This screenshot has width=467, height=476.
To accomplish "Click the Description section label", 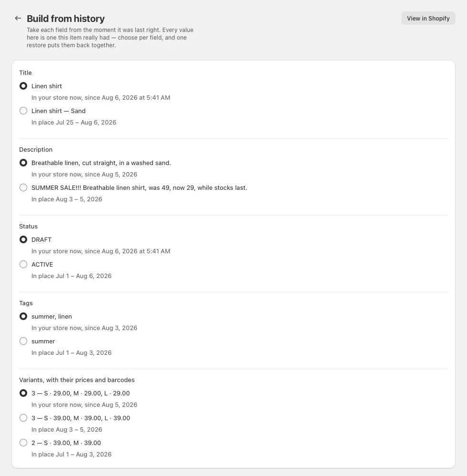I will 36,149.
